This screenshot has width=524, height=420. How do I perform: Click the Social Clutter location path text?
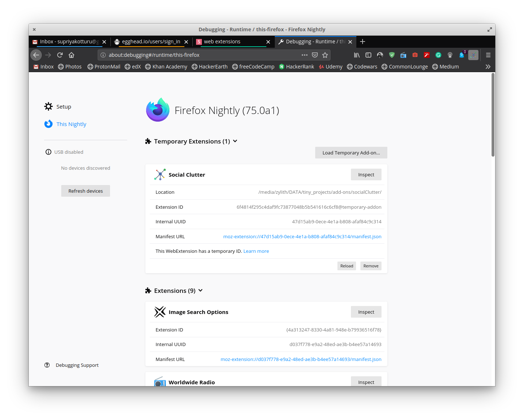coord(320,192)
